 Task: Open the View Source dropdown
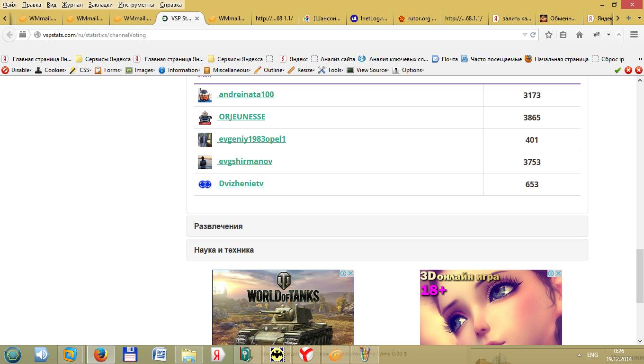click(368, 70)
